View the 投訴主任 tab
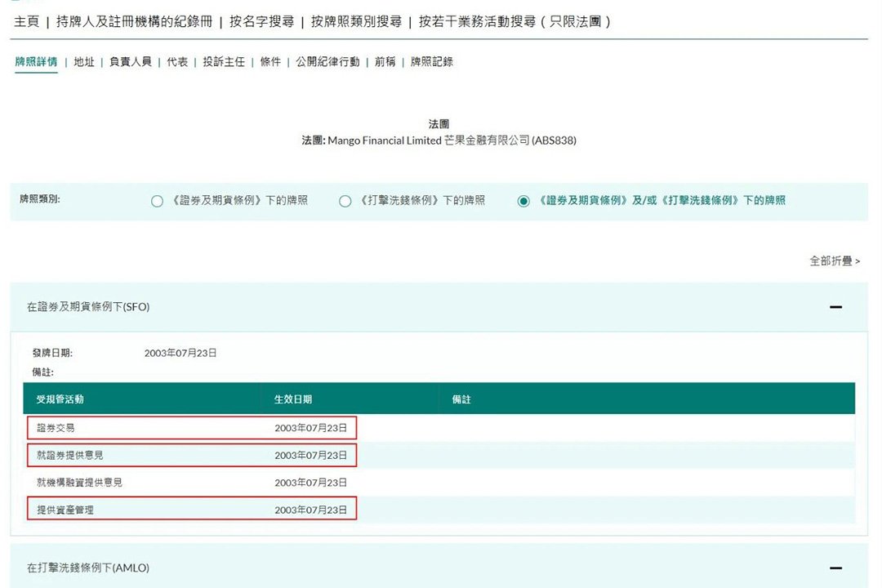Screen dimensions: 882x588 coord(224,62)
